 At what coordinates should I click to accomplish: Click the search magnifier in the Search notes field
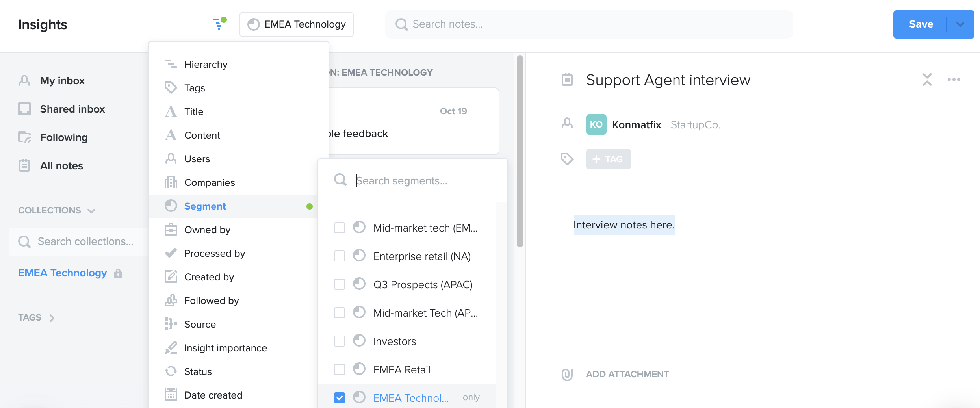click(401, 24)
